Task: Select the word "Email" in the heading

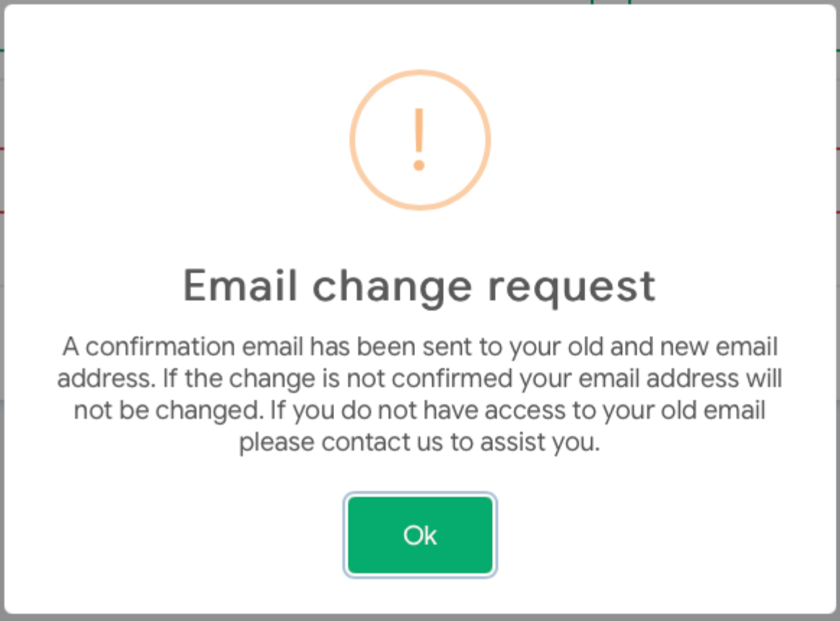Action: [x=240, y=285]
